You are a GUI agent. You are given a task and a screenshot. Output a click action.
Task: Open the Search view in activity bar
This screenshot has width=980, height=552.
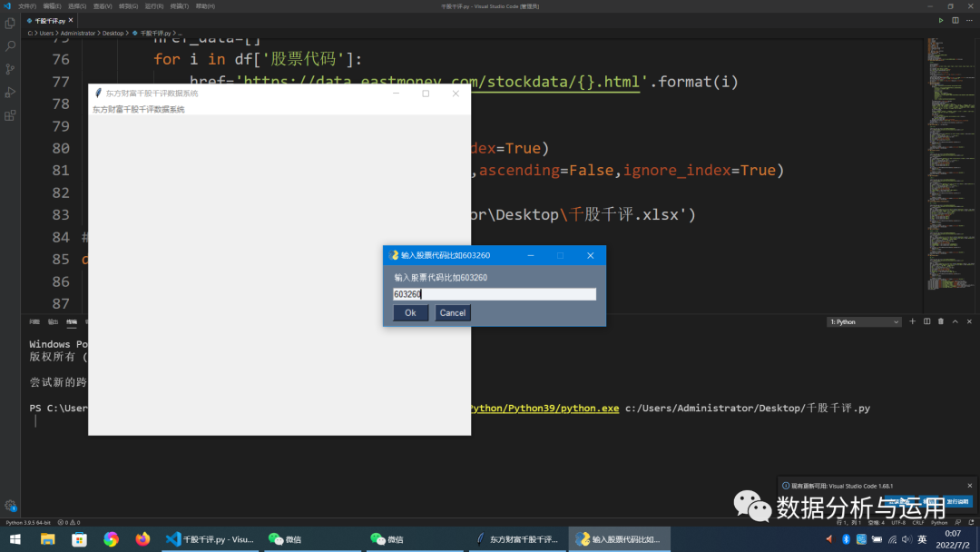pos(10,46)
